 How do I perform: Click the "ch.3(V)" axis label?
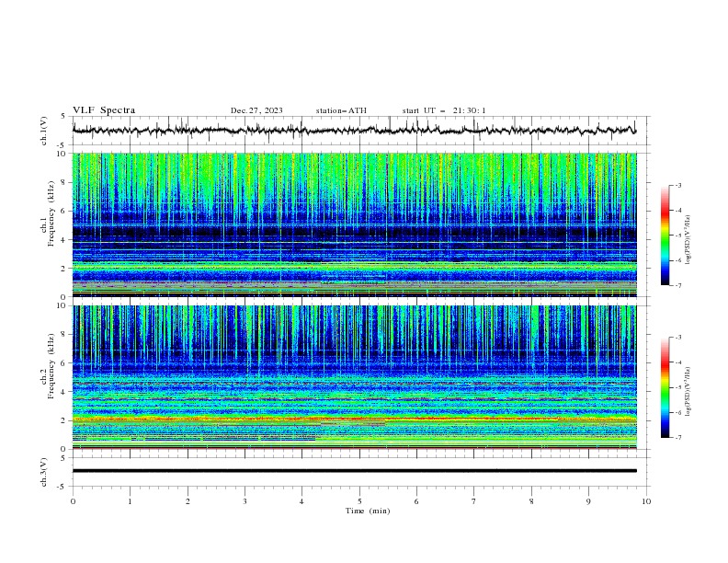(44, 472)
